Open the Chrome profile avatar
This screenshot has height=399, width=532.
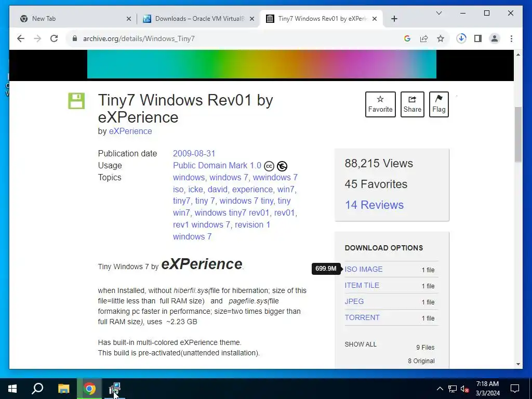[x=495, y=38]
